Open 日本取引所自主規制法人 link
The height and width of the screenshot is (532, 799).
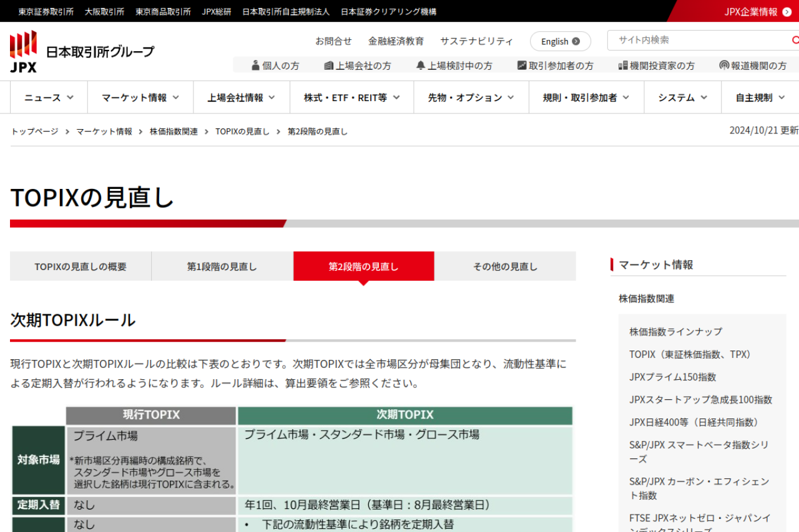[286, 12]
